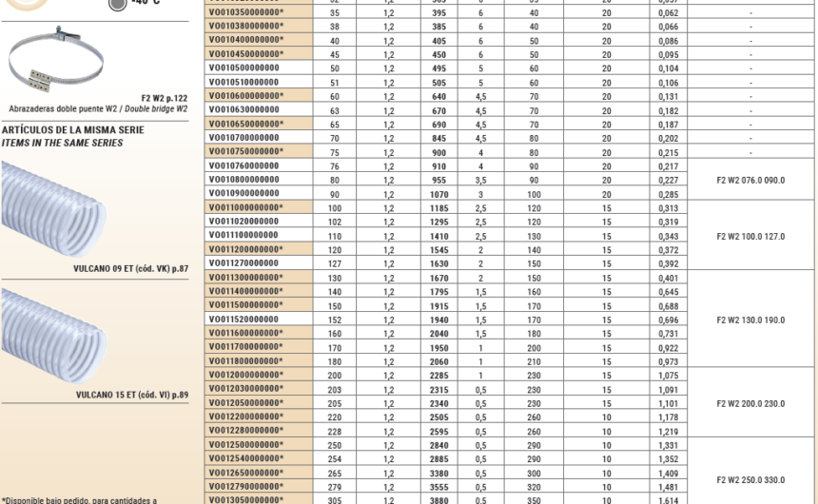
Task: Open clamp reference F2 W2 130.0 190.0
Action: (x=750, y=320)
